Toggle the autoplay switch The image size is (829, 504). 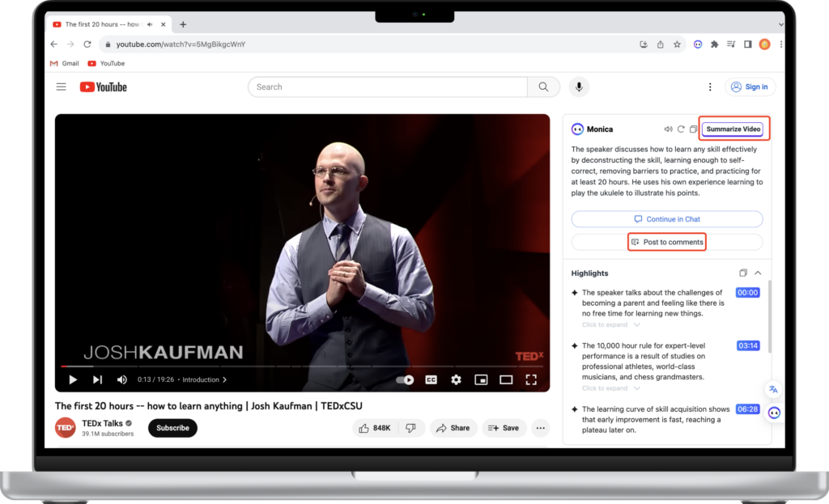pos(404,379)
